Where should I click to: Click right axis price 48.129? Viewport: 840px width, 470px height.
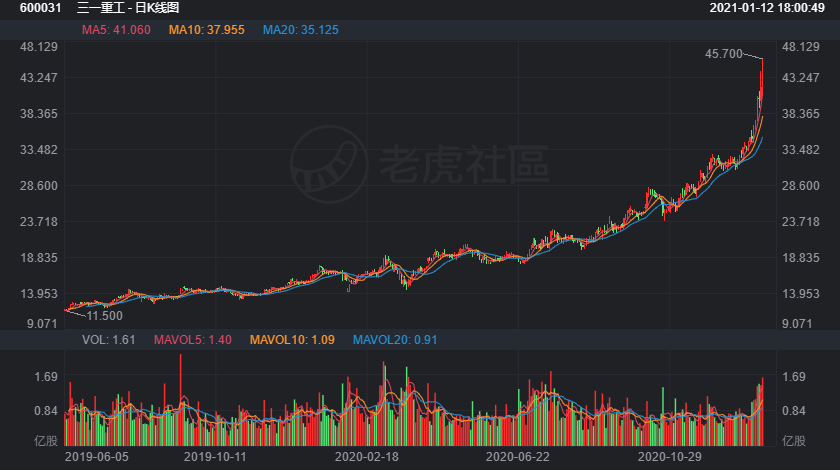pos(800,47)
